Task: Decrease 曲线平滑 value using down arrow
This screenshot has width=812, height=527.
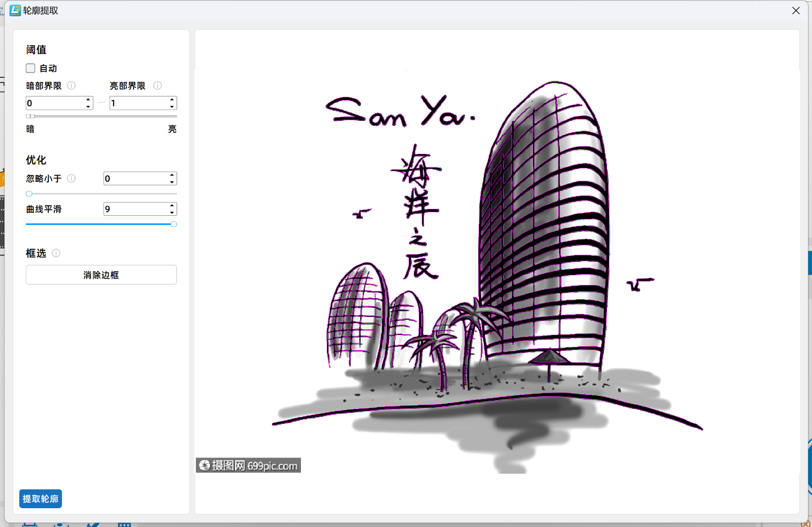Action: pyautogui.click(x=172, y=212)
